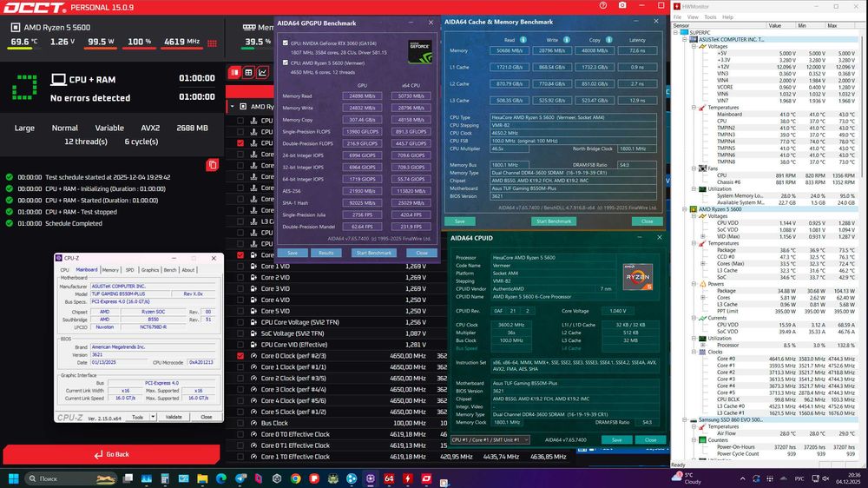Open File menu in HWMonitor
The image size is (868, 488).
tap(678, 17)
